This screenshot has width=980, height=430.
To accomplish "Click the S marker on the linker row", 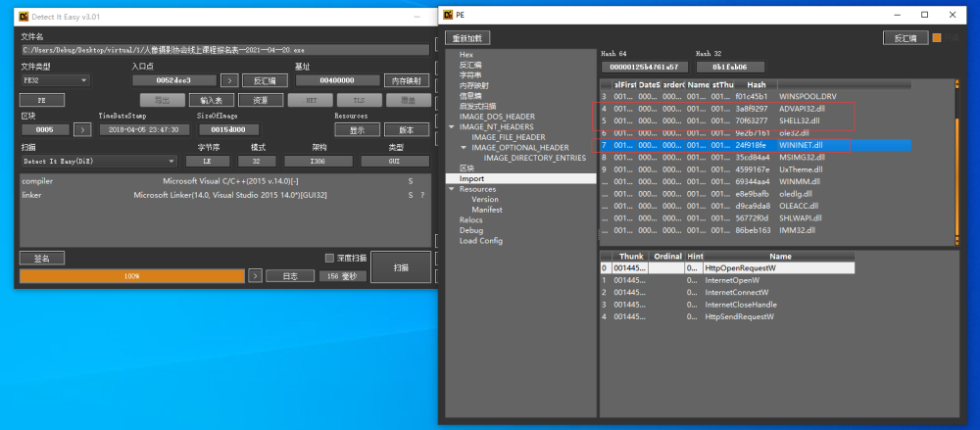I will click(411, 195).
